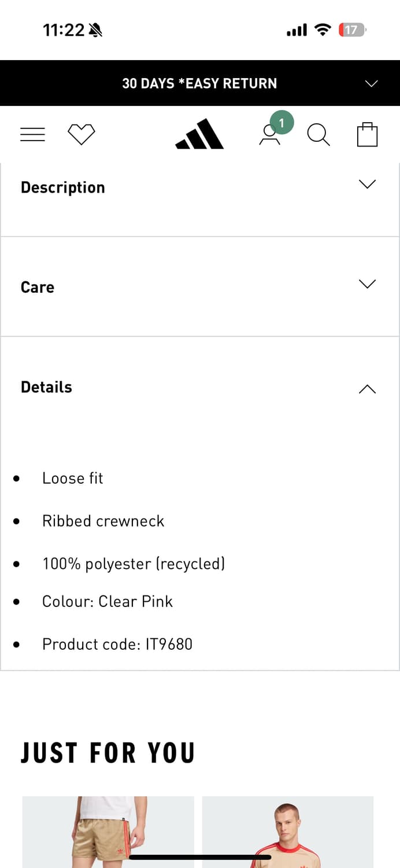Viewport: 400px width, 868px height.
Task: Open the wishlist heart icon
Action: tap(81, 134)
